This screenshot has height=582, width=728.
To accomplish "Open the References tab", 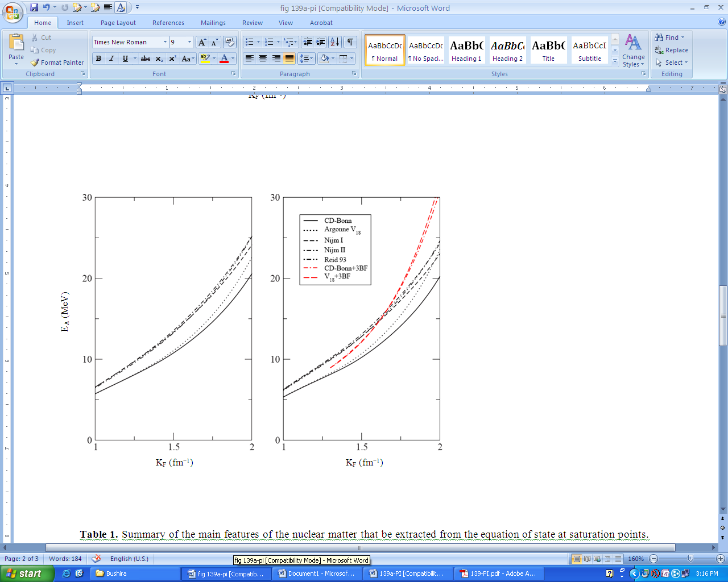I will 168,23.
